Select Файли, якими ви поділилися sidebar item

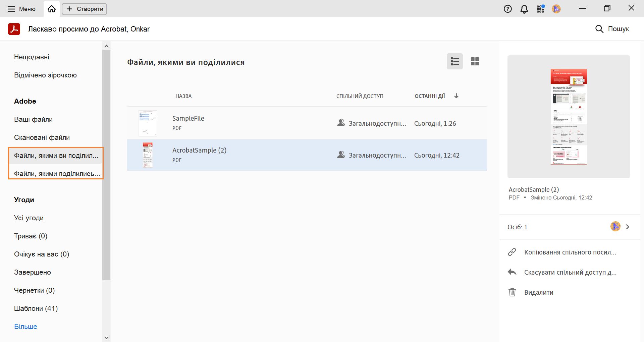point(56,156)
